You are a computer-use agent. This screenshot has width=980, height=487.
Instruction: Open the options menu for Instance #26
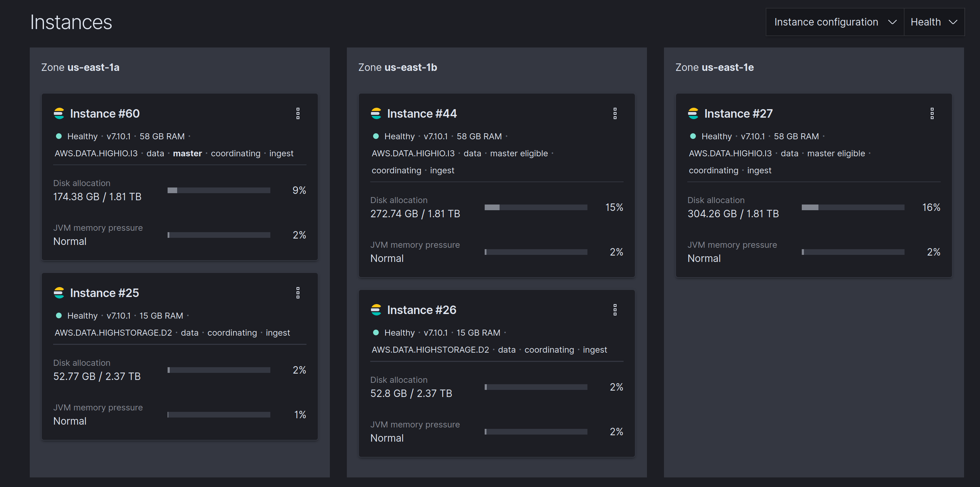[x=615, y=310]
